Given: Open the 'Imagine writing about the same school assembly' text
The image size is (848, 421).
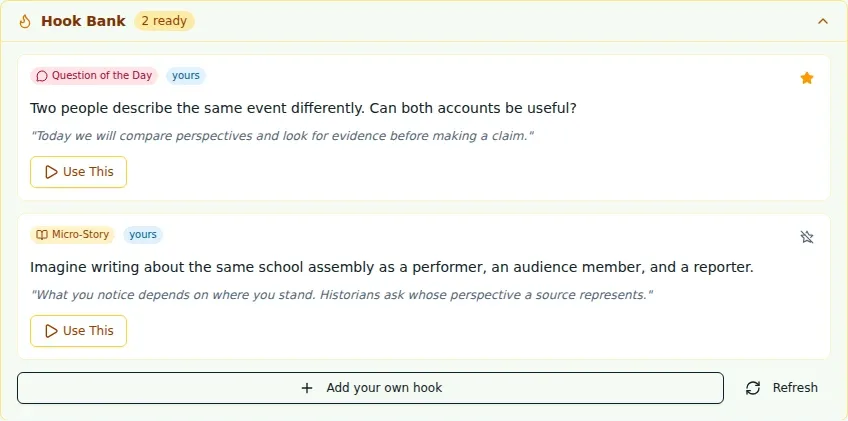Looking at the screenshot, I should tap(392, 267).
